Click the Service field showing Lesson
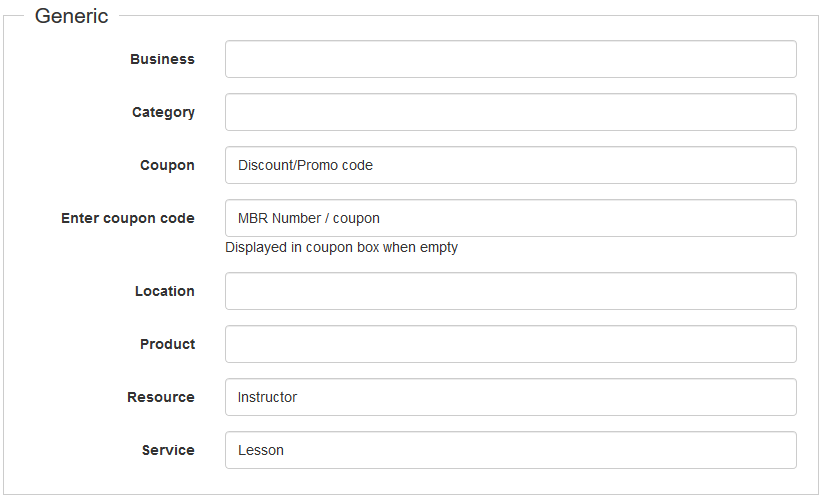This screenshot has width=828, height=500. coord(510,450)
